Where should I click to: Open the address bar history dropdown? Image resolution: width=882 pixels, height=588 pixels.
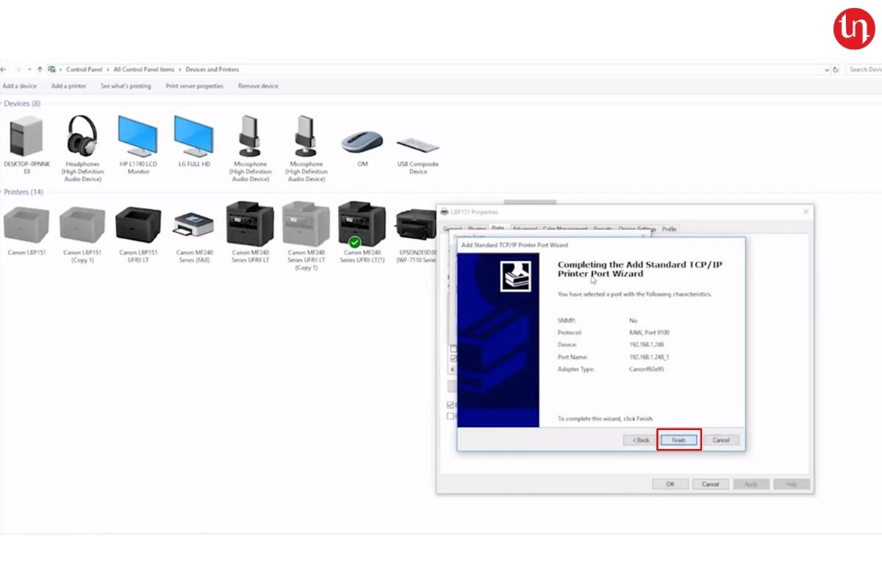(x=827, y=70)
